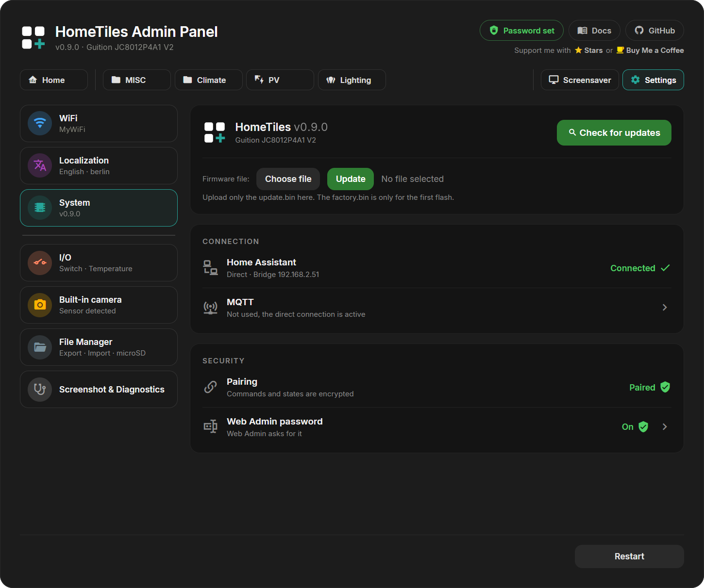This screenshot has height=588, width=704.
Task: Open the Localization settings entry
Action: (x=99, y=165)
